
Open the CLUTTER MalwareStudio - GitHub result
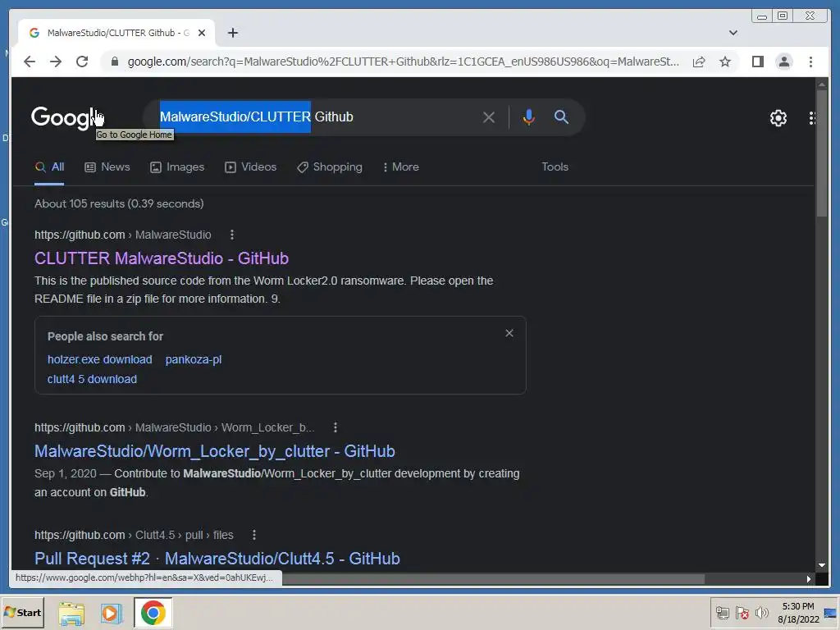click(162, 258)
